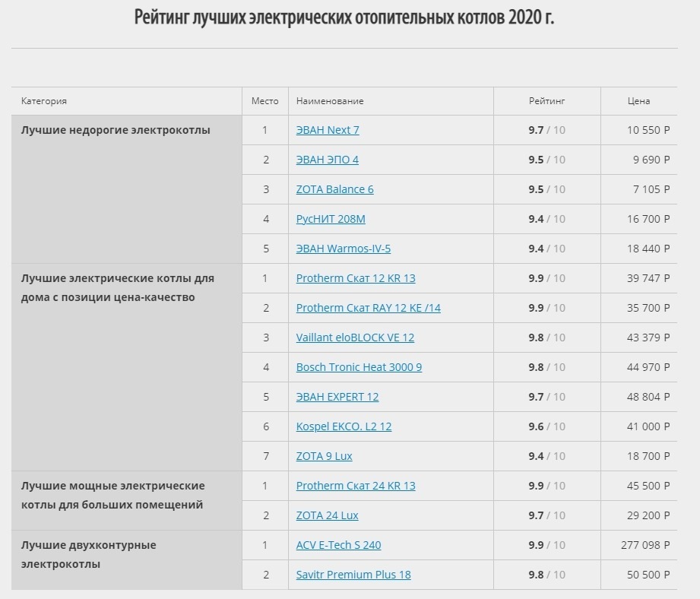Click the price 35 700 Р

(x=648, y=308)
